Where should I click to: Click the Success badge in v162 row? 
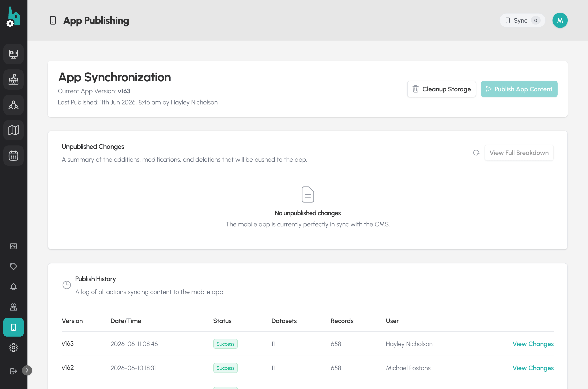(226, 368)
